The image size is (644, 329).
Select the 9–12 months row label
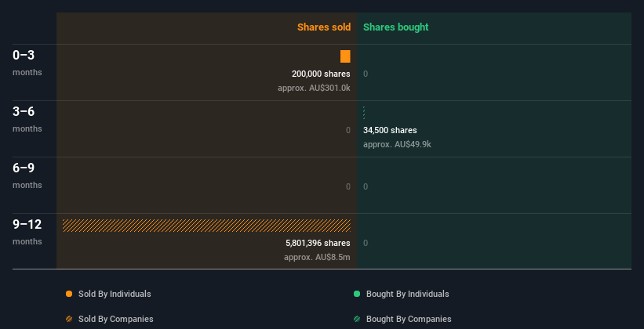pos(27,232)
